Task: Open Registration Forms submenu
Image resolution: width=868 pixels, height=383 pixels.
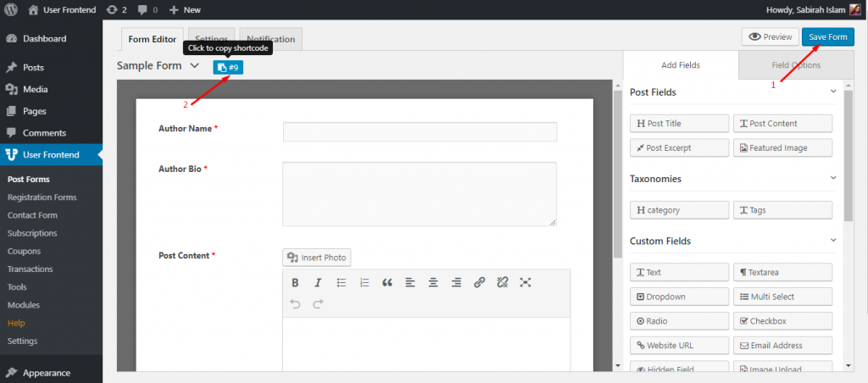Action: tap(42, 197)
